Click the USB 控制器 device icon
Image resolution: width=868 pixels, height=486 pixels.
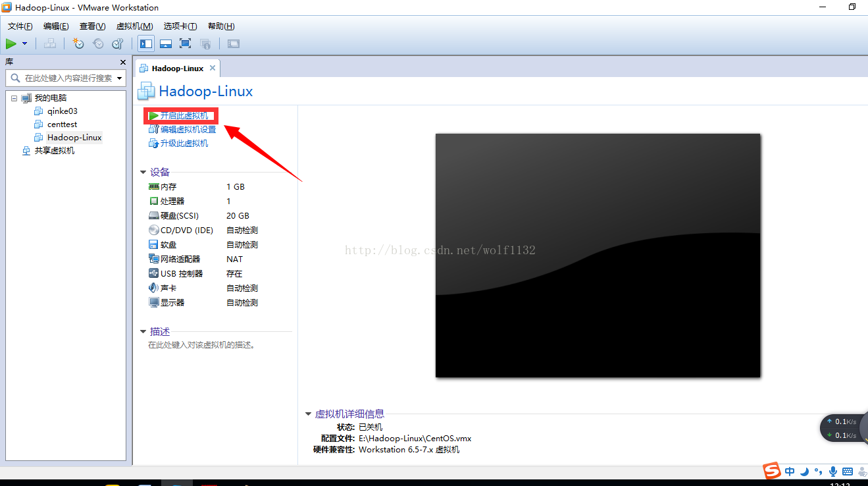click(154, 274)
